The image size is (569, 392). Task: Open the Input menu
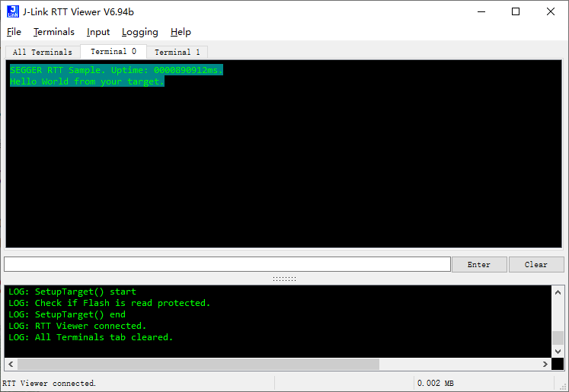tap(98, 32)
